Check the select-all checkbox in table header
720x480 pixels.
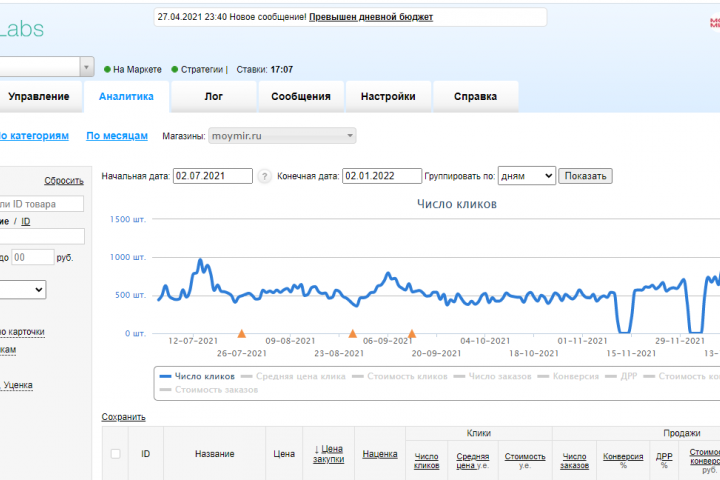coord(116,454)
